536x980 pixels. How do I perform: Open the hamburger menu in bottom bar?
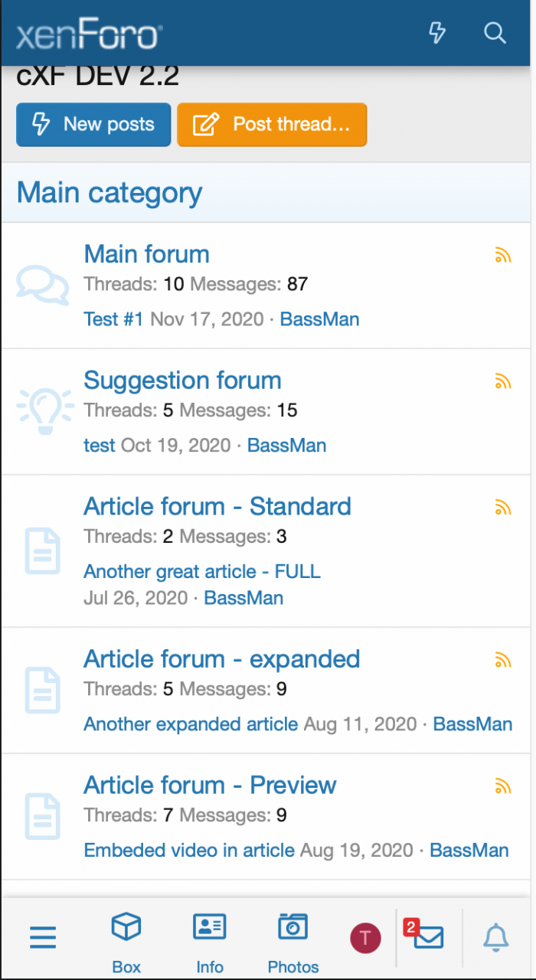pos(43,937)
